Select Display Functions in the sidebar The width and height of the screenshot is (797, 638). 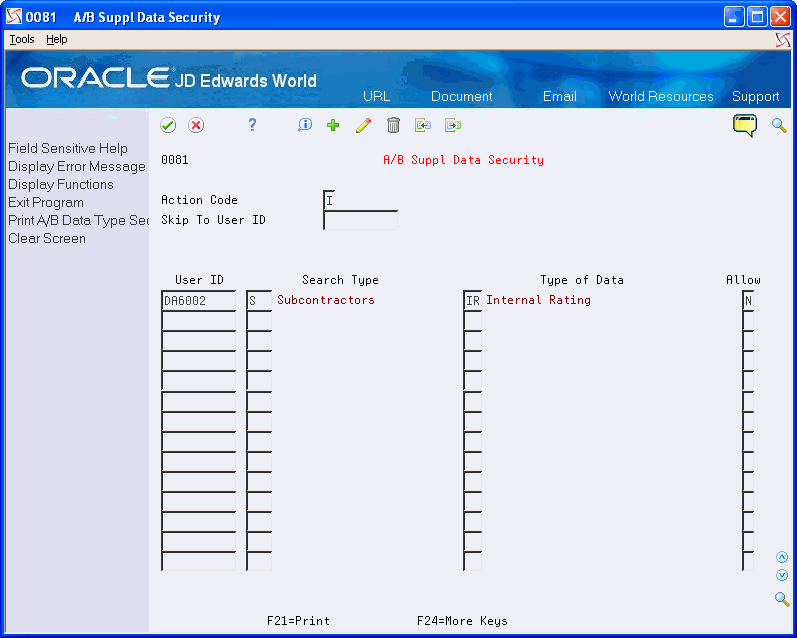coord(60,185)
